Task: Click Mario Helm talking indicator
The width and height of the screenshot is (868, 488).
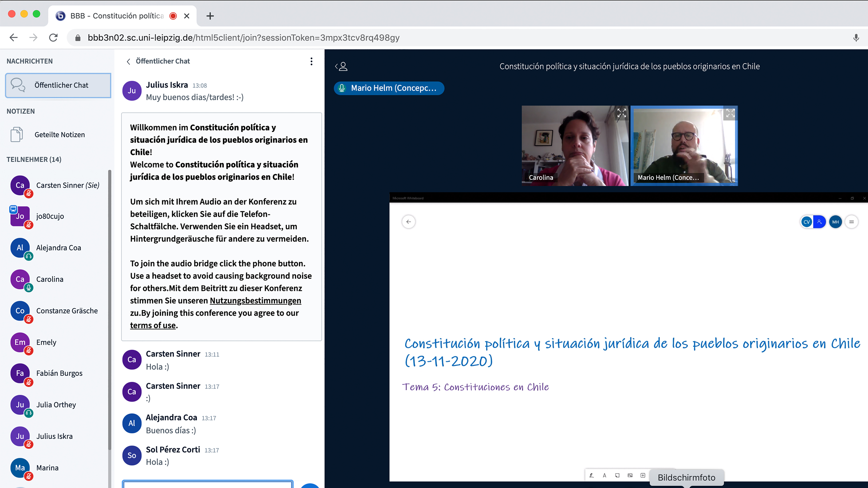Action: click(389, 88)
